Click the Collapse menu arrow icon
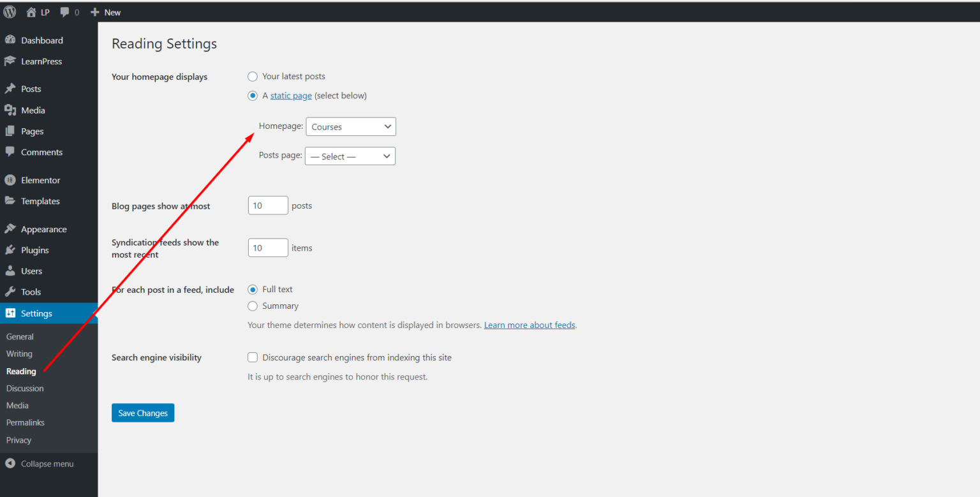This screenshot has width=980, height=497. tap(10, 464)
